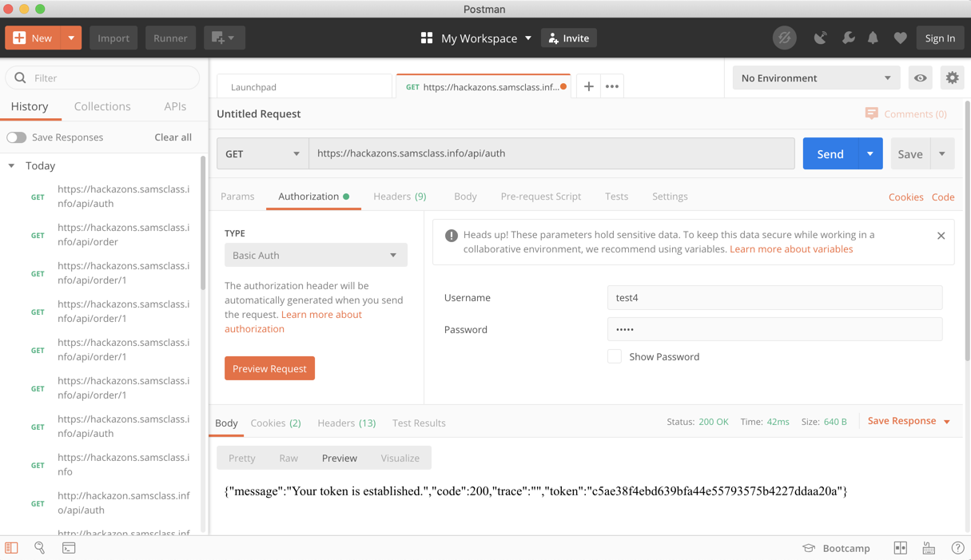
Task: Add a new request tab
Action: [x=588, y=86]
